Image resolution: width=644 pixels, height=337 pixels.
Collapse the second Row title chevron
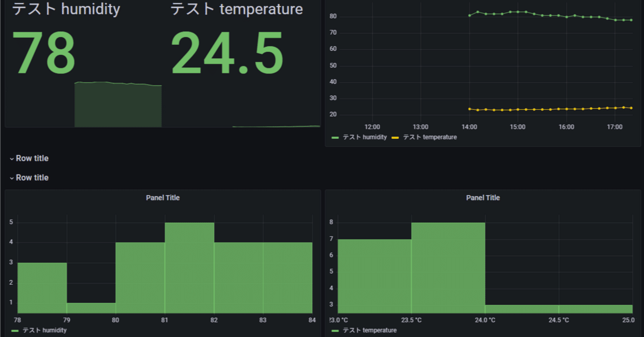point(12,178)
